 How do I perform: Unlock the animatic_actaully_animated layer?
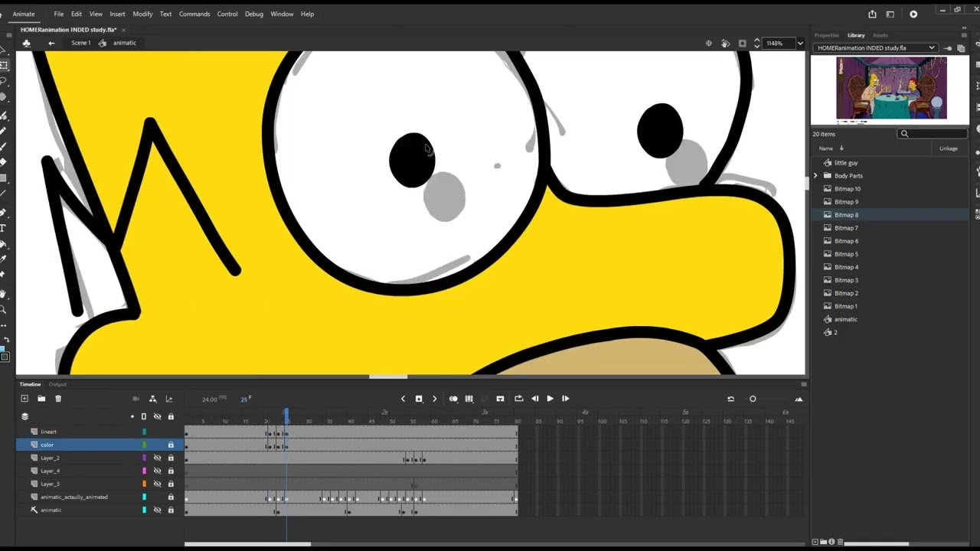pyautogui.click(x=171, y=497)
